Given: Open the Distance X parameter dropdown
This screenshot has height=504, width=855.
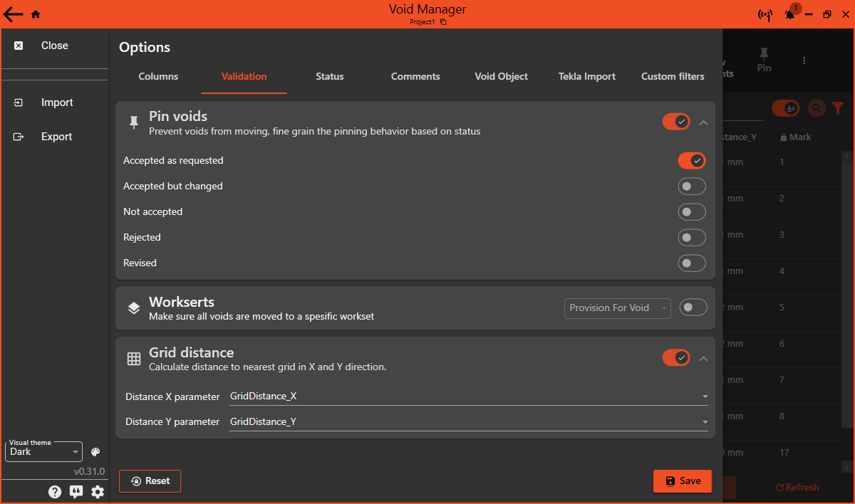Looking at the screenshot, I should 705,397.
